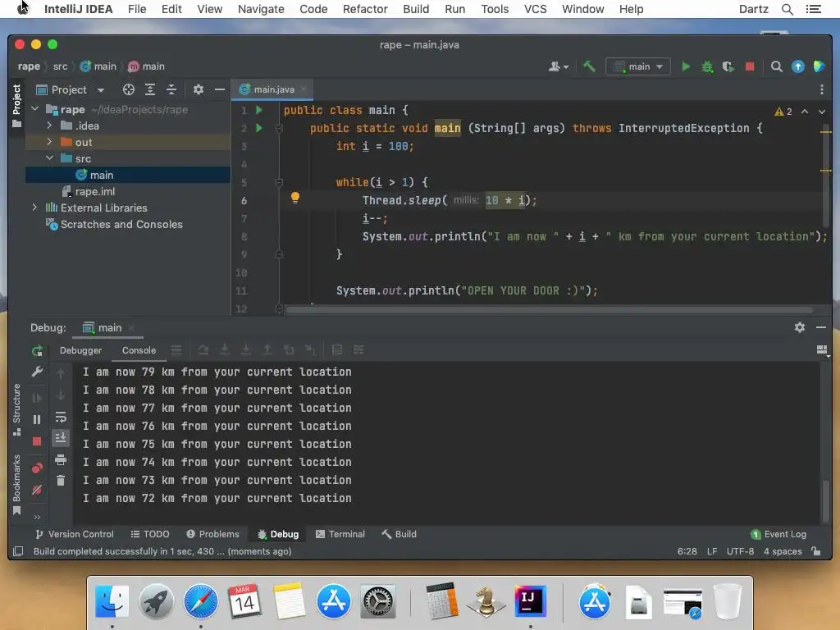Open Debug panel settings gear

[800, 327]
